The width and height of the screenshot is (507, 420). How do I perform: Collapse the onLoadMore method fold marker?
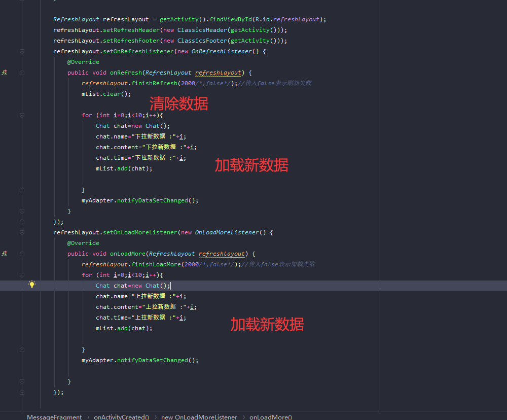tap(22, 254)
